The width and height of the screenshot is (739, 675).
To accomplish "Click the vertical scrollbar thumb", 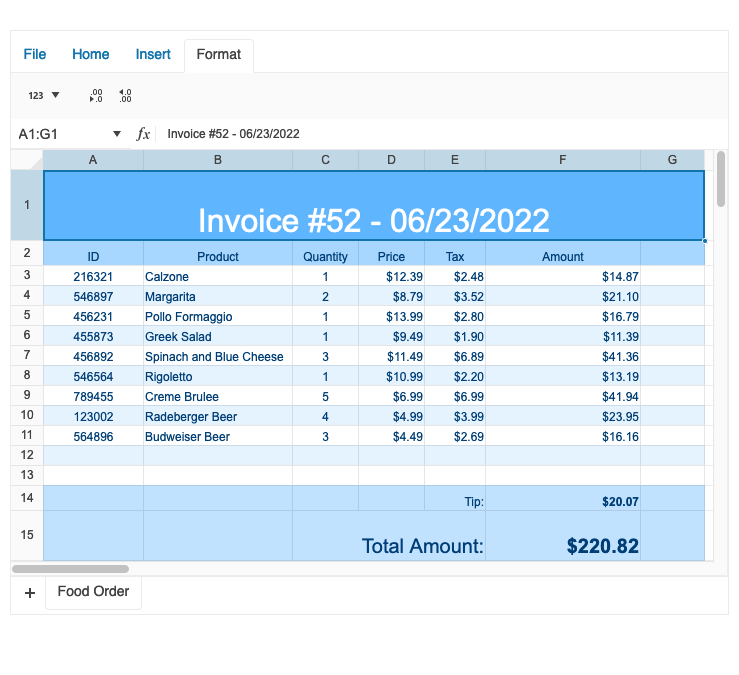I will (x=721, y=180).
